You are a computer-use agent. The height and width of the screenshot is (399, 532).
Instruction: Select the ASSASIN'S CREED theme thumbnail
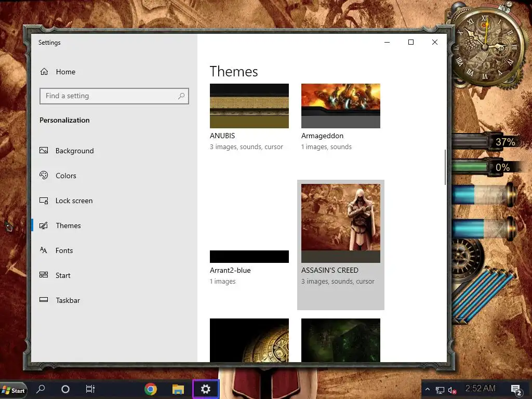point(341,223)
